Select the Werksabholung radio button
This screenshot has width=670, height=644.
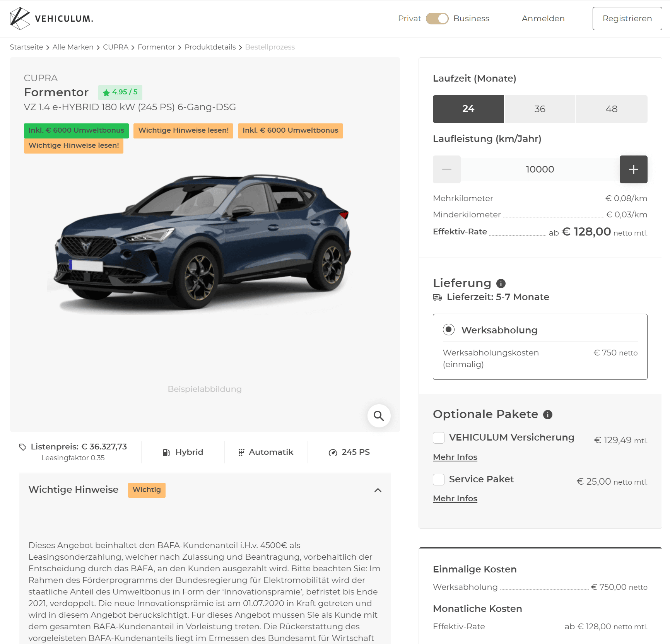(x=449, y=330)
